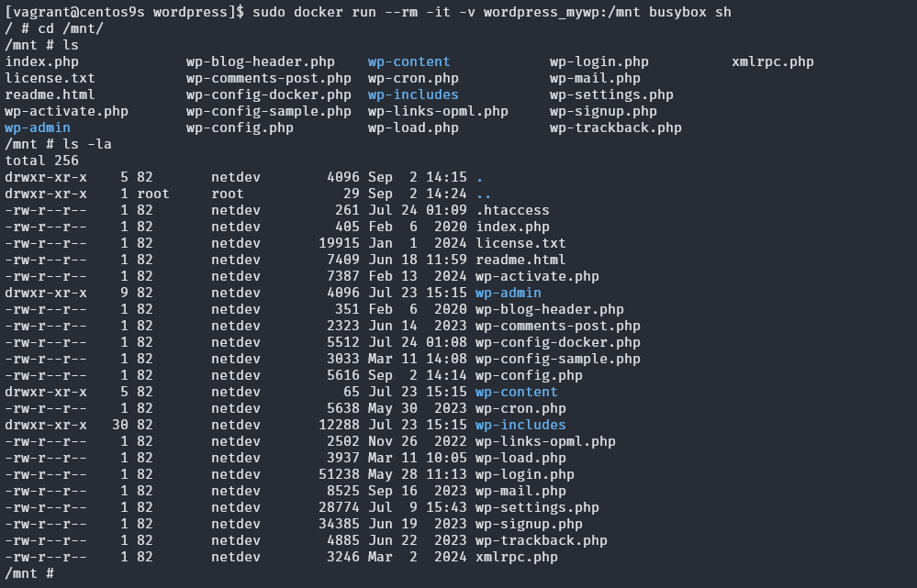Select wp-includes directory in the short ls output
917x588 pixels.
coord(413,94)
